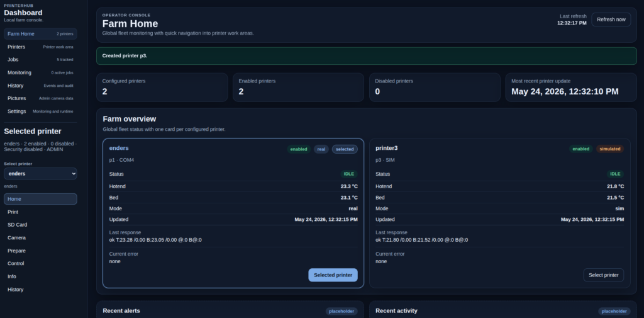Open the Info section for the enders printer
This screenshot has width=644, height=318.
pyautogui.click(x=40, y=276)
